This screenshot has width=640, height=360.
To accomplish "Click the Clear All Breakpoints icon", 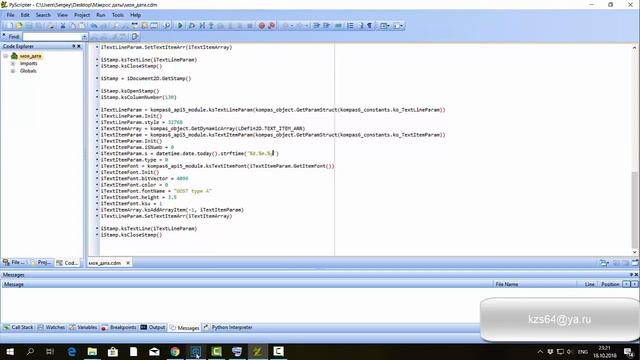I will coord(271,26).
